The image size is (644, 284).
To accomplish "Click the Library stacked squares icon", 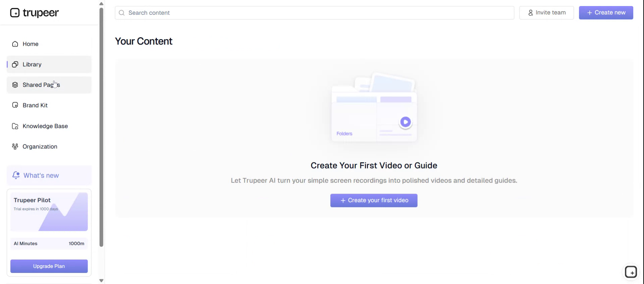I will point(15,64).
